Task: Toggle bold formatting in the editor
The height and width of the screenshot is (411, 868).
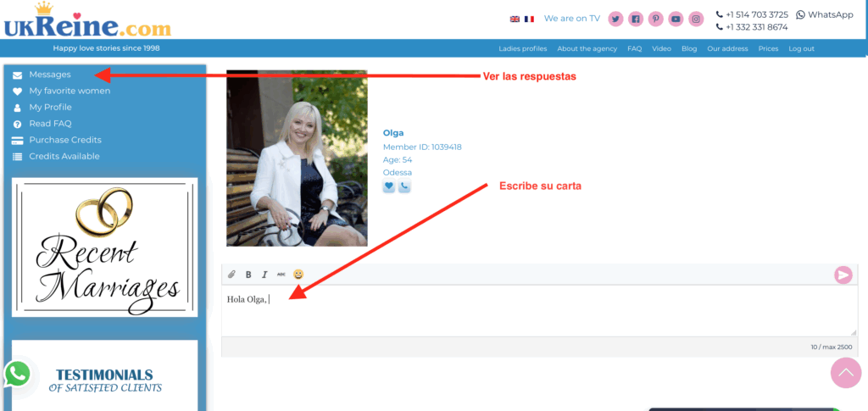Action: click(248, 275)
